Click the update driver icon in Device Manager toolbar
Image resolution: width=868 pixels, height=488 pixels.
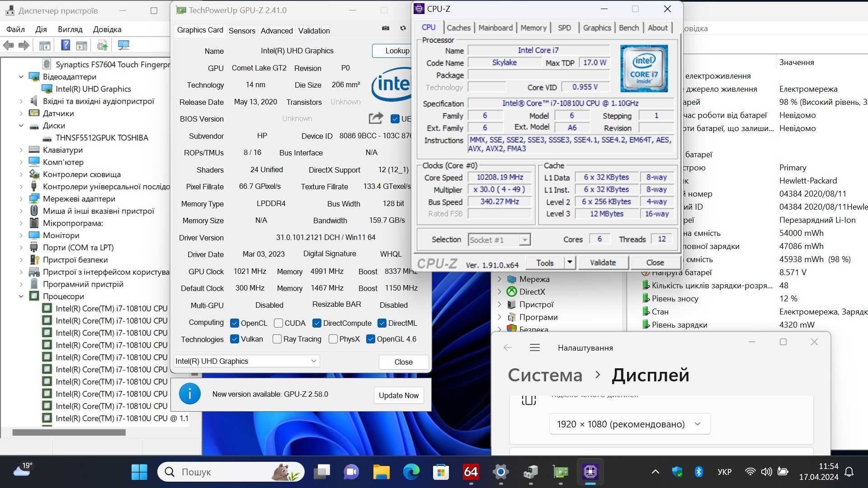(102, 45)
